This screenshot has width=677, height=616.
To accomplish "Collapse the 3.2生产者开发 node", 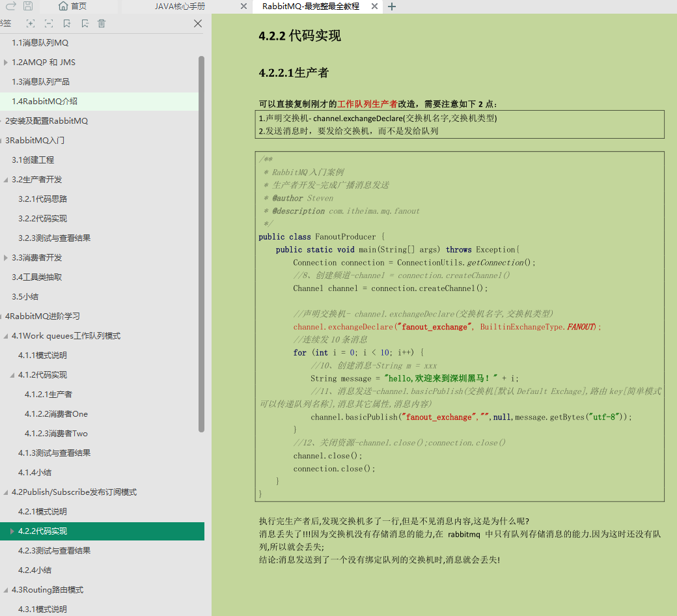I will (6, 180).
